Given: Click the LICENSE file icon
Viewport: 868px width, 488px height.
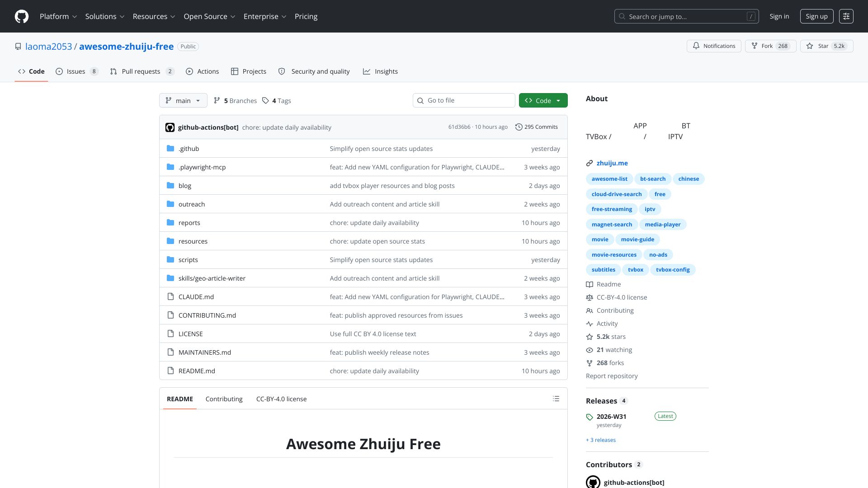Looking at the screenshot, I should click(x=170, y=333).
